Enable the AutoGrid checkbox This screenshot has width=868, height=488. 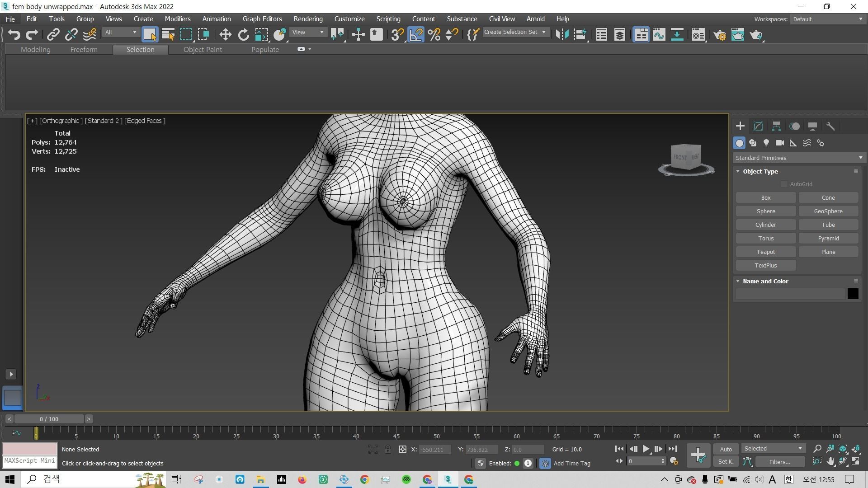pyautogui.click(x=784, y=184)
